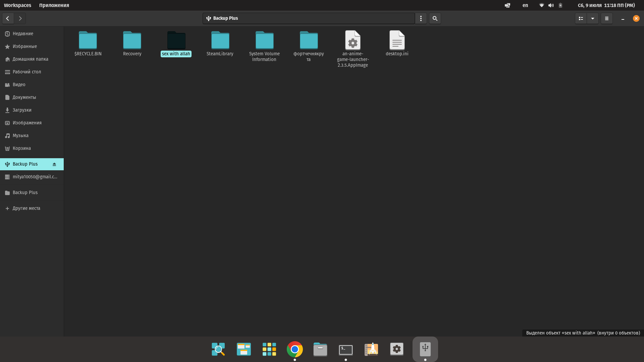Open the view options dropdown arrow
Viewport: 644px width, 362px height.
(593, 18)
